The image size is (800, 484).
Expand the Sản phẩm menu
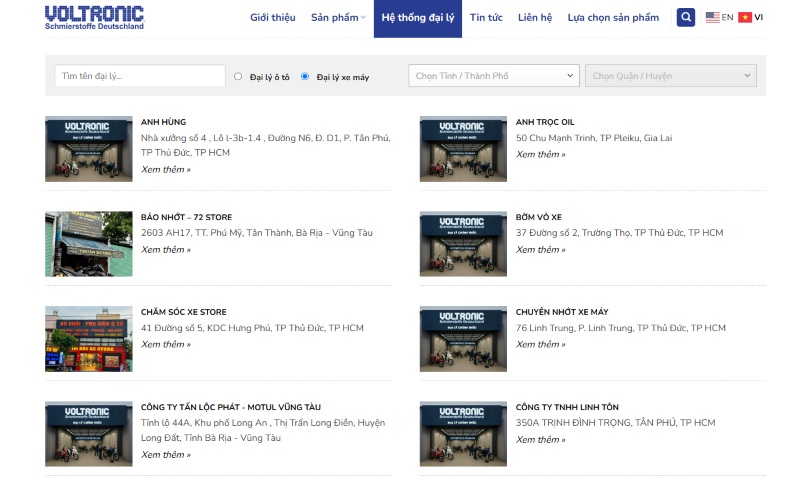coord(338,18)
